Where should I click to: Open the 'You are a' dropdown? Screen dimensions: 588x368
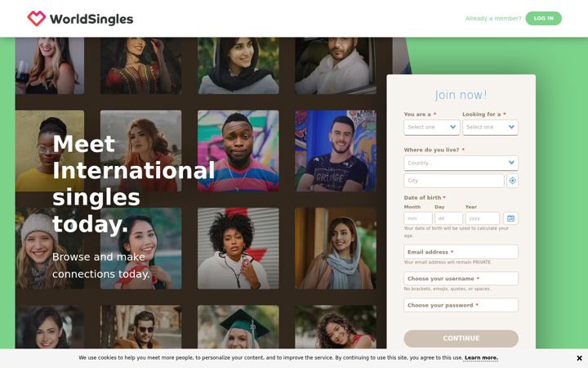pos(432,128)
